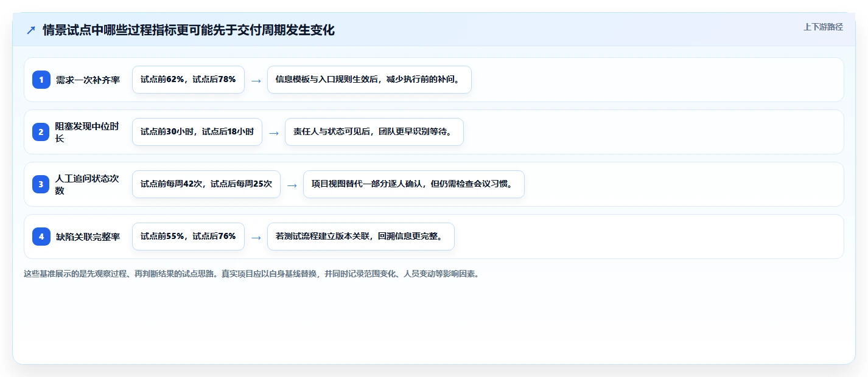The image size is (868, 377).
Task: Click the 试点前62%，试点后78% value box
Action: 188,80
